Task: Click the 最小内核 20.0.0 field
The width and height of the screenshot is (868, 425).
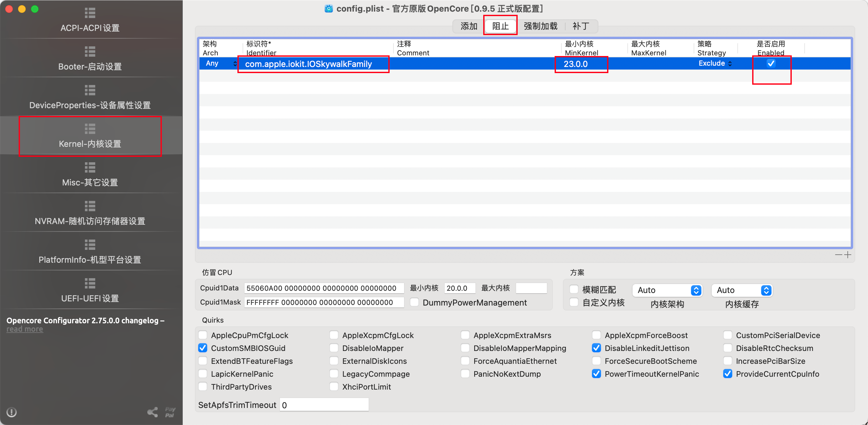Action: click(x=460, y=288)
